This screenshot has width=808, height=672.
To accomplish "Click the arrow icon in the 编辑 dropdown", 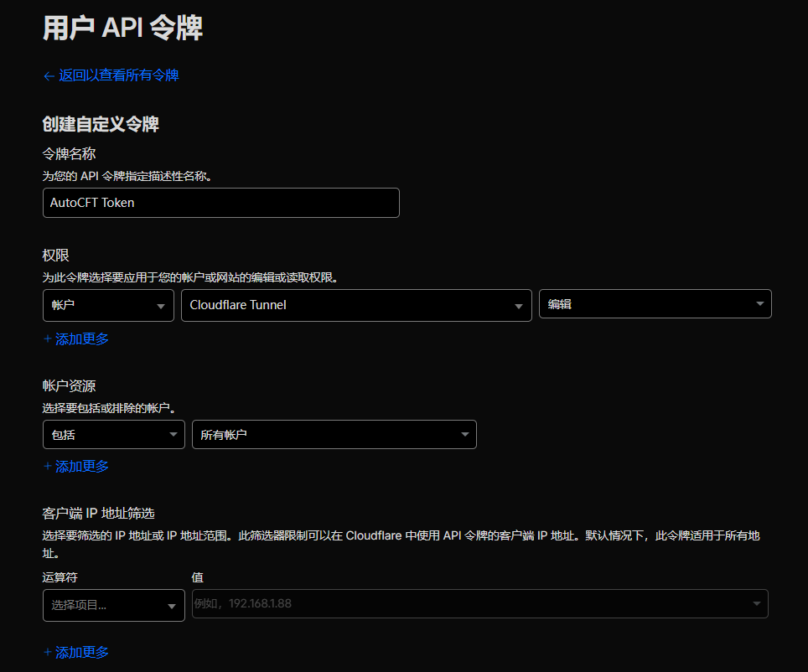I will [759, 304].
